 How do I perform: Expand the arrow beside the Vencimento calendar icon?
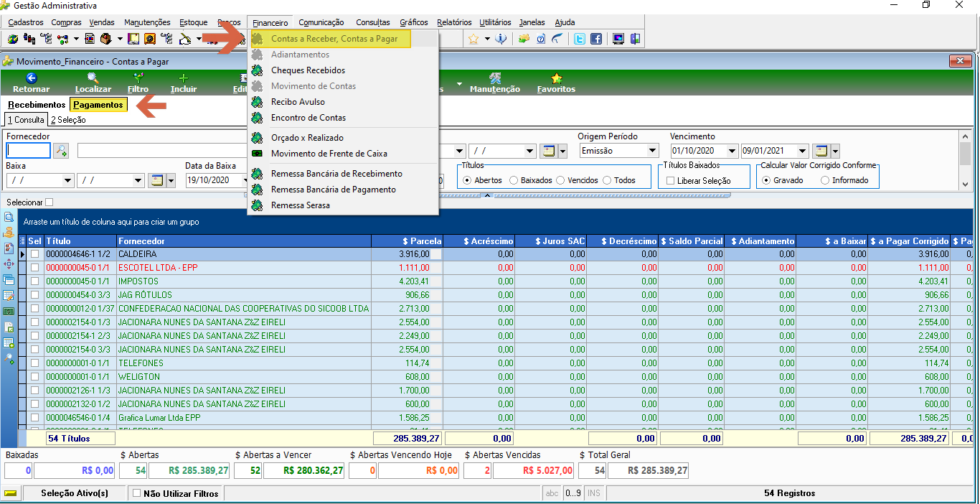point(835,151)
